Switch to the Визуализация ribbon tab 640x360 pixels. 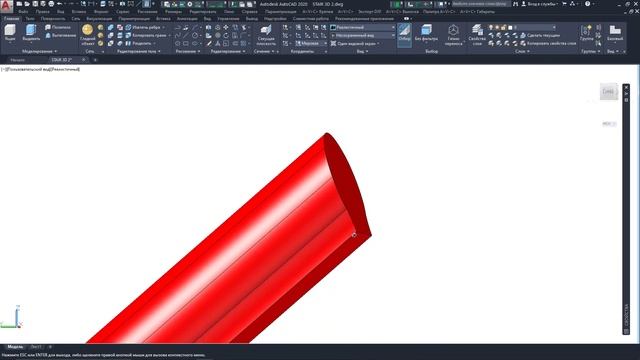pyautogui.click(x=99, y=19)
